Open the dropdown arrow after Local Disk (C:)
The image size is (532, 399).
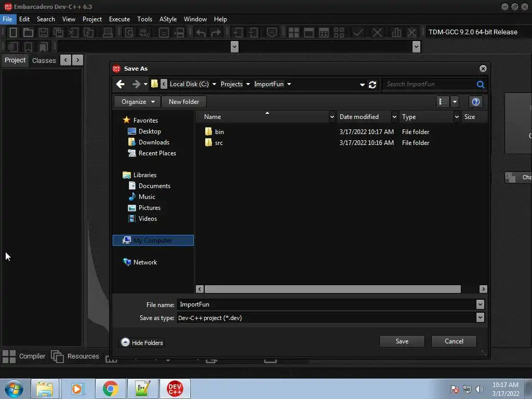pos(214,84)
